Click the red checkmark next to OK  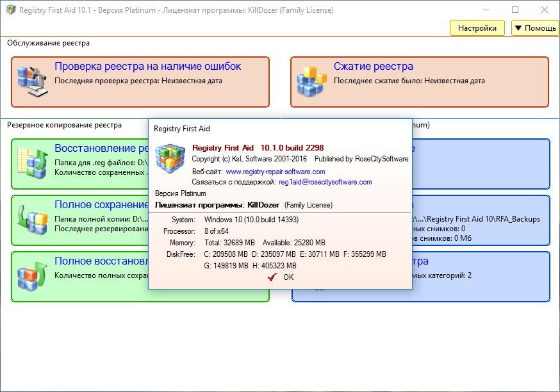pos(272,277)
